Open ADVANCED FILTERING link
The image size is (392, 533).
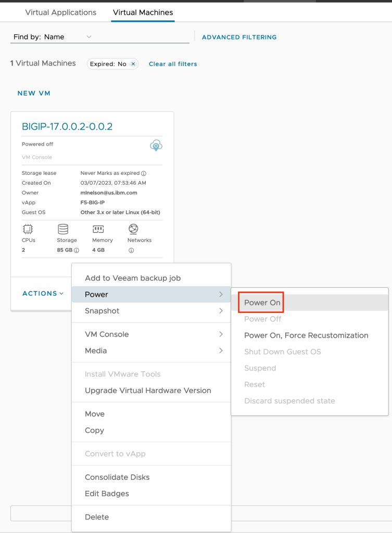point(239,37)
